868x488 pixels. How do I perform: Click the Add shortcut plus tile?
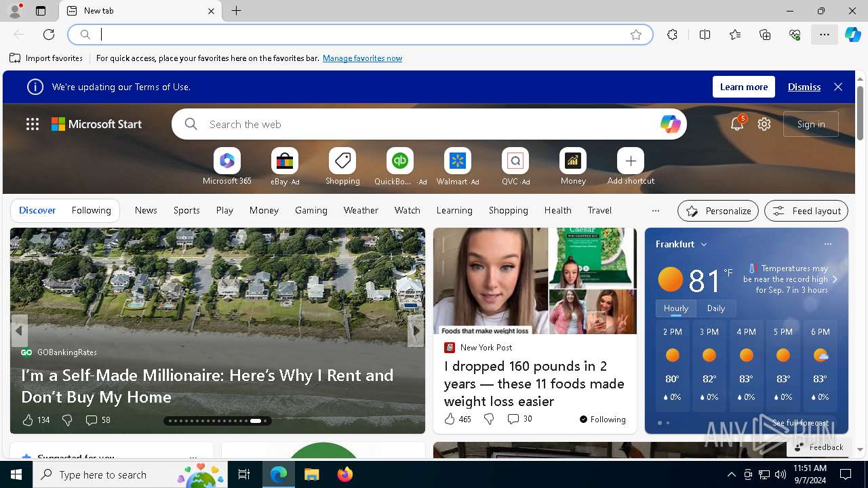coord(631,166)
